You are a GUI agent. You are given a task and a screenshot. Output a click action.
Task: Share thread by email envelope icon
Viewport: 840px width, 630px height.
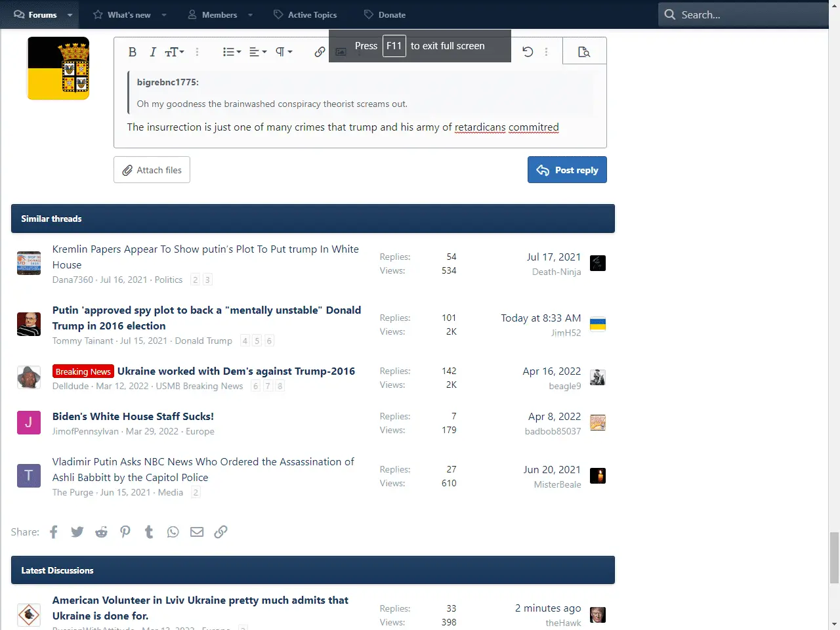tap(197, 532)
